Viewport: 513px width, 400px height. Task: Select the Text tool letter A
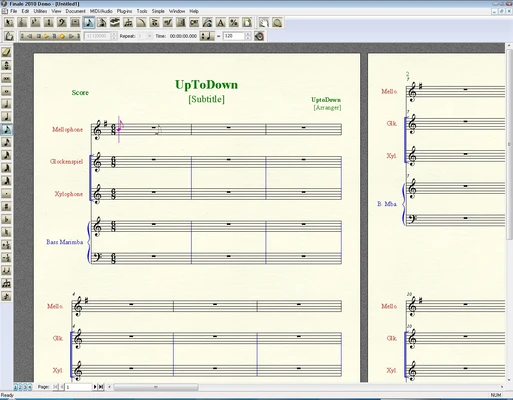click(x=220, y=23)
